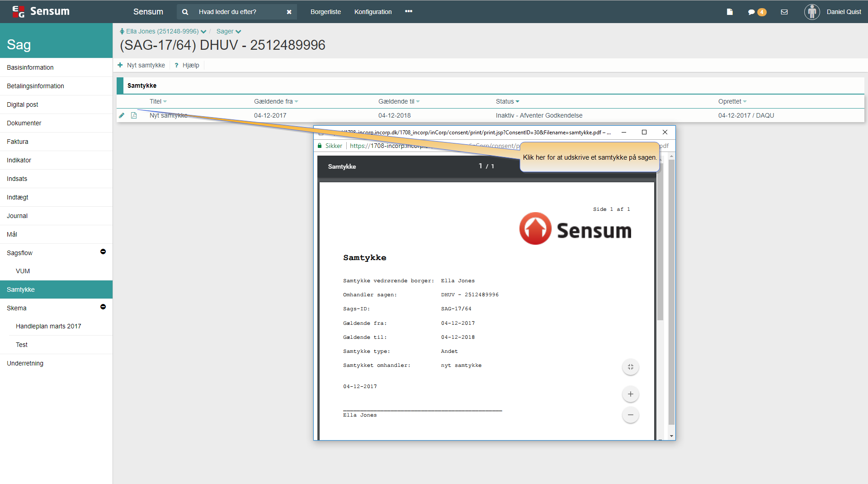Open Digital post in the sidebar
868x484 pixels.
pyautogui.click(x=56, y=104)
